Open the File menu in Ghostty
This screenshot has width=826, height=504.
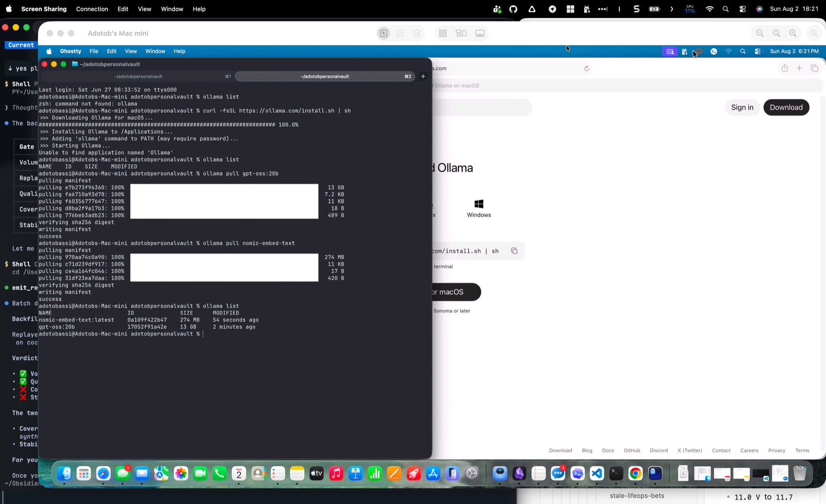94,51
